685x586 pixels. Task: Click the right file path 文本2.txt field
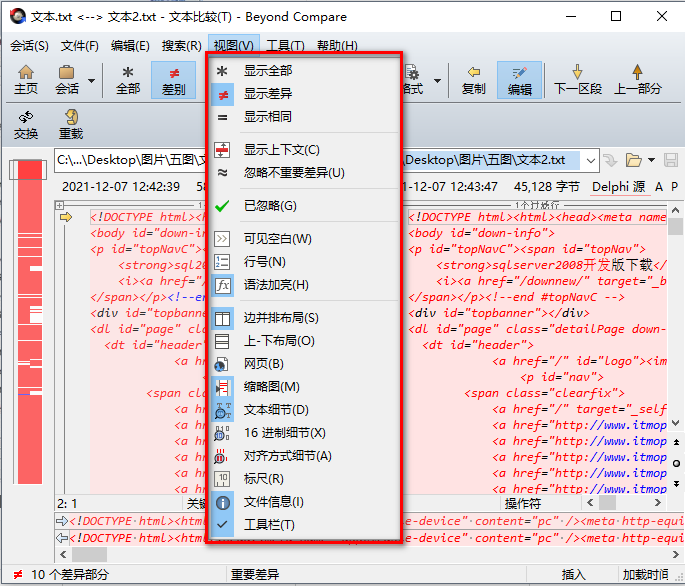click(491, 160)
